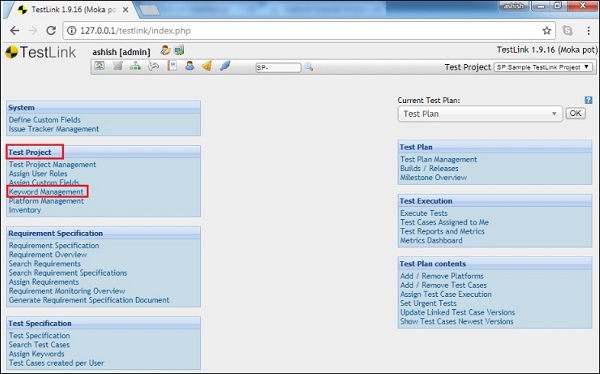Screen dimensions: 600x374
Task: Open Define Custom Fields link
Action: [x=45, y=120]
